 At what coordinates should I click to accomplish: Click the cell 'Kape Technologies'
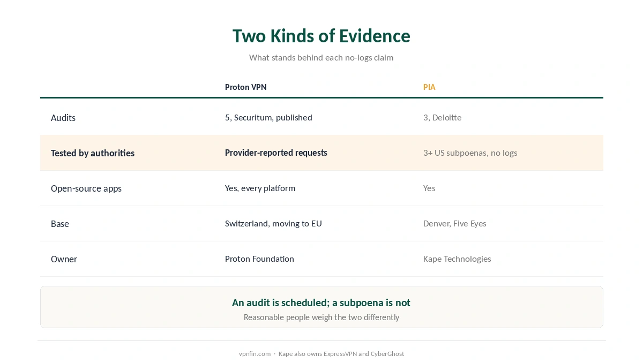(x=457, y=259)
